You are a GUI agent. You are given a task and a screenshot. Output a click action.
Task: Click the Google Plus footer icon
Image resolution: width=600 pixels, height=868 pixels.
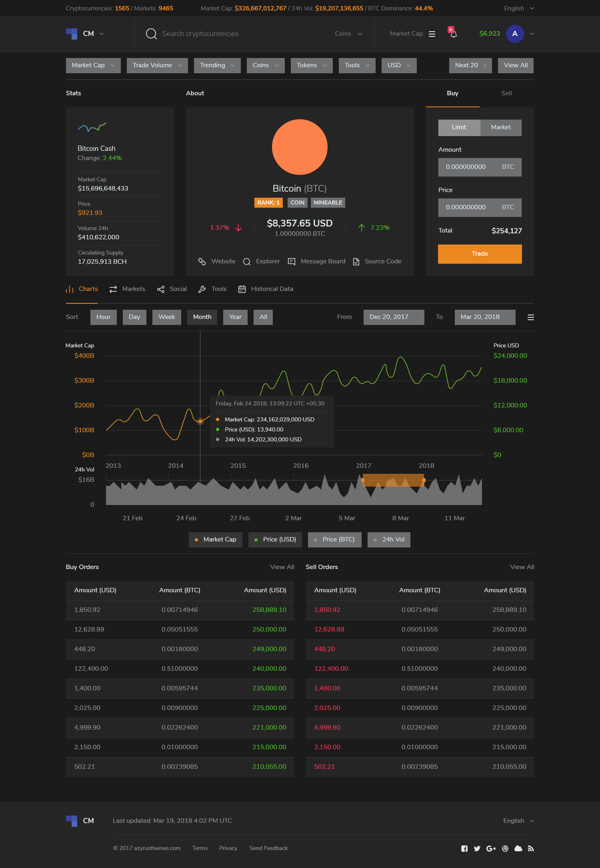[491, 848]
